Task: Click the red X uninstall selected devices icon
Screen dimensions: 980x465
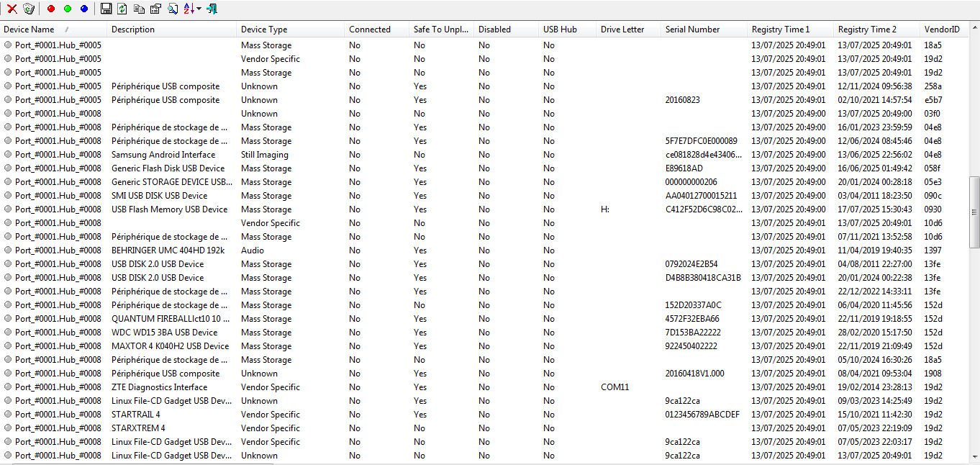Action: coord(12,9)
